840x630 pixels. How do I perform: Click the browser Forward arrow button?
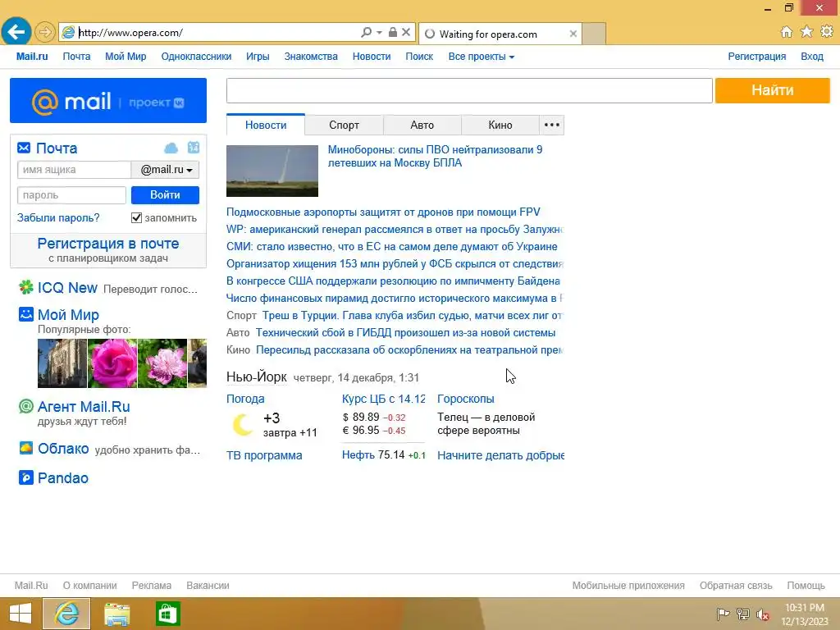coord(45,33)
